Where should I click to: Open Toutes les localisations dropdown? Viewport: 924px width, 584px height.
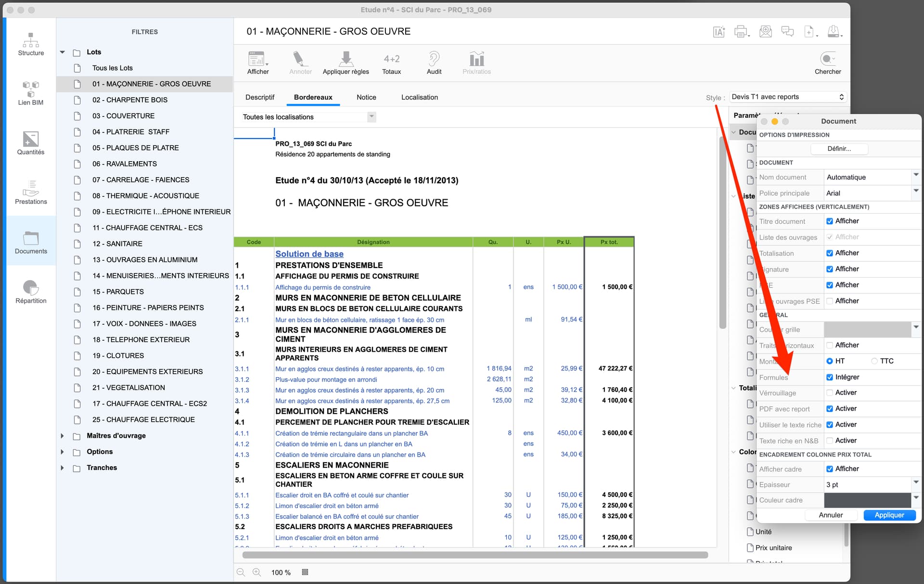(x=371, y=117)
